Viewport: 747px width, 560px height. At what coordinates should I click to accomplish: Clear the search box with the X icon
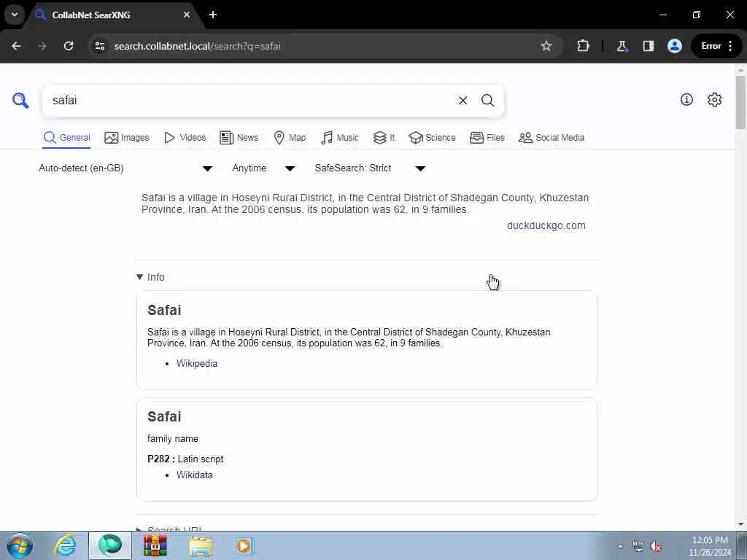462,101
